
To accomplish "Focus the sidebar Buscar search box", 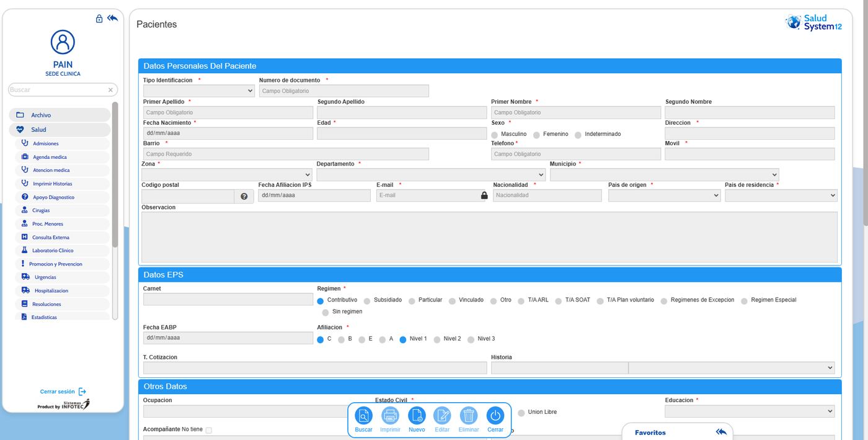I will [59, 90].
